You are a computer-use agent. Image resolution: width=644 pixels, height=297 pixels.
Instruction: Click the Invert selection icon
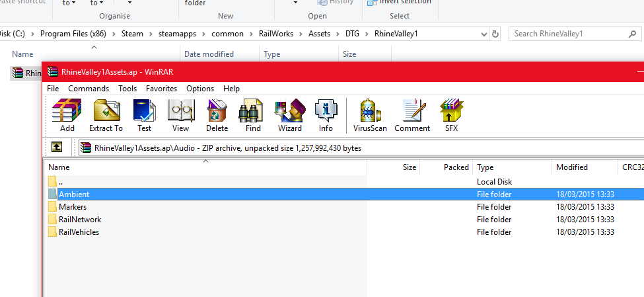[x=372, y=3]
